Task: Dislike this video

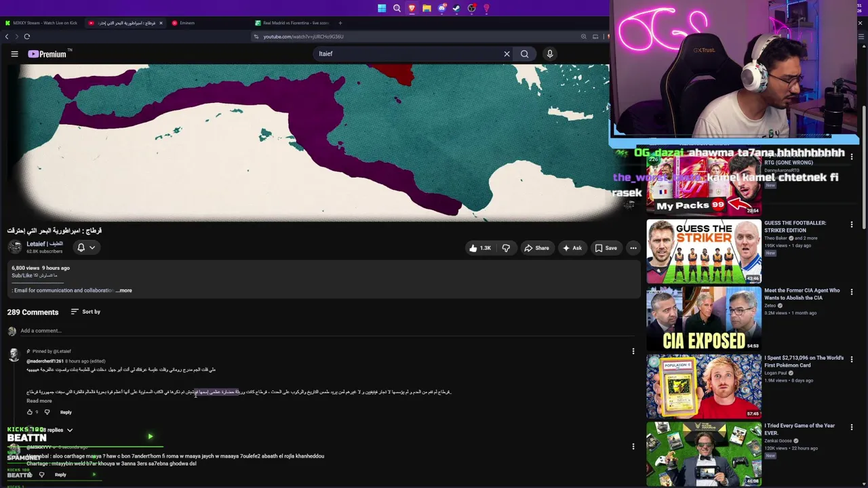Action: coord(506,248)
